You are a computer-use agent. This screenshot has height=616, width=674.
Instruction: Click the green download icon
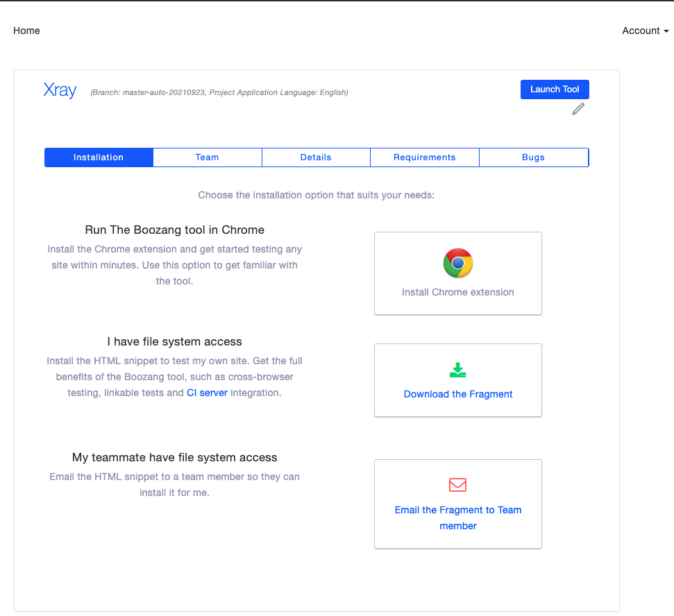pyautogui.click(x=458, y=370)
